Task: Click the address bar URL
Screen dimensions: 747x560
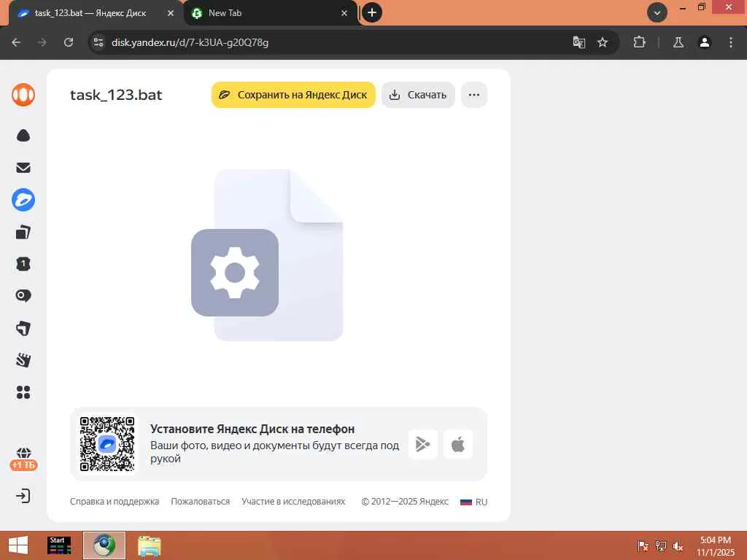Action: (190, 42)
